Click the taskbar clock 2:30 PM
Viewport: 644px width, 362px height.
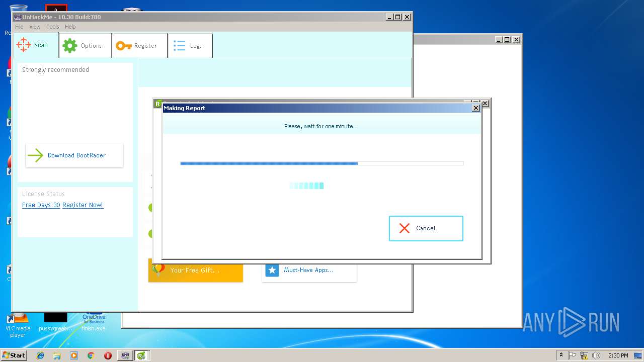618,355
